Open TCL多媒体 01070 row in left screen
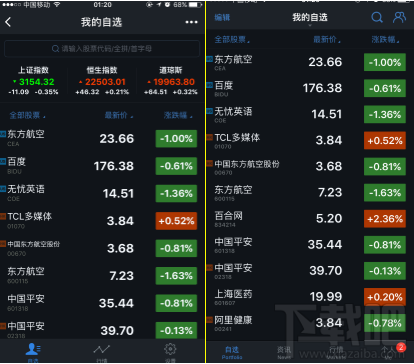The width and height of the screenshot is (414, 364). click(102, 221)
